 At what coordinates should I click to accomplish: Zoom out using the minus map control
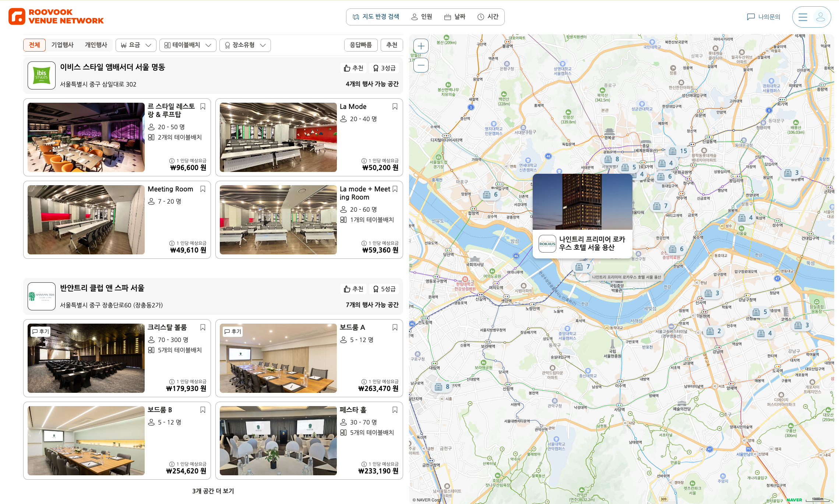tap(421, 65)
